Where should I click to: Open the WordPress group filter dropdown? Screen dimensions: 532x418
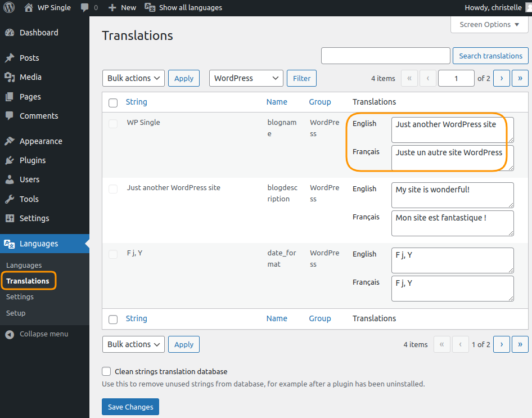pyautogui.click(x=246, y=78)
